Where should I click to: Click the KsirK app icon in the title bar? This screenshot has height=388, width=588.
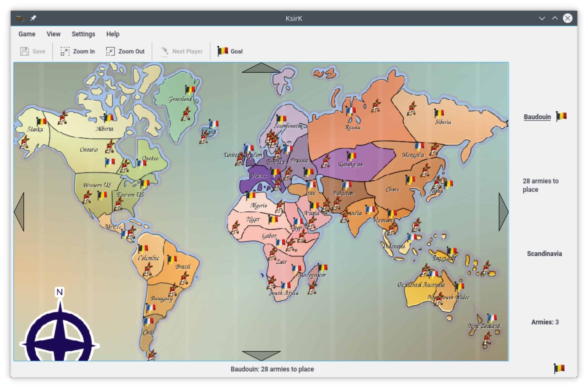(20, 18)
